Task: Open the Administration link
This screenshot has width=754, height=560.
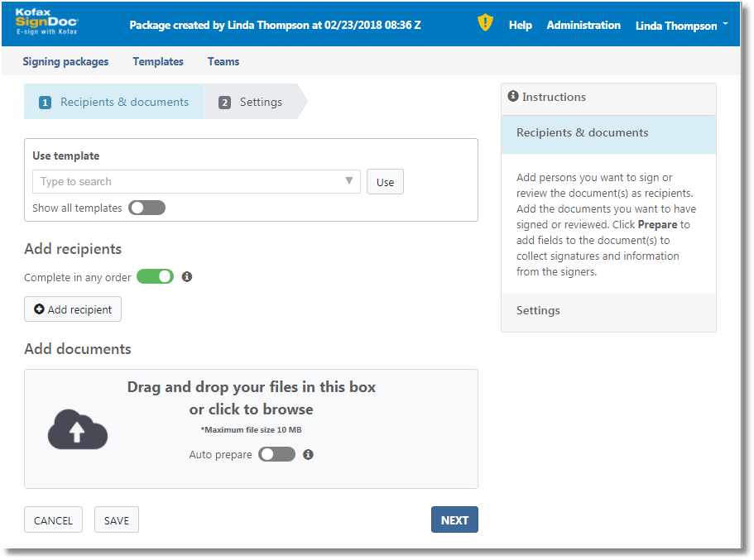Action: 584,26
